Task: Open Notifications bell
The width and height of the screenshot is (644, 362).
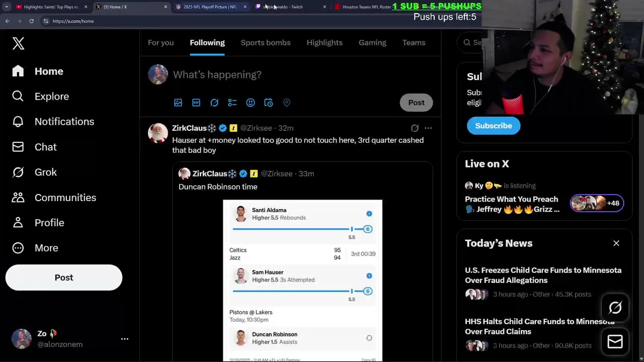Action: 53,122
